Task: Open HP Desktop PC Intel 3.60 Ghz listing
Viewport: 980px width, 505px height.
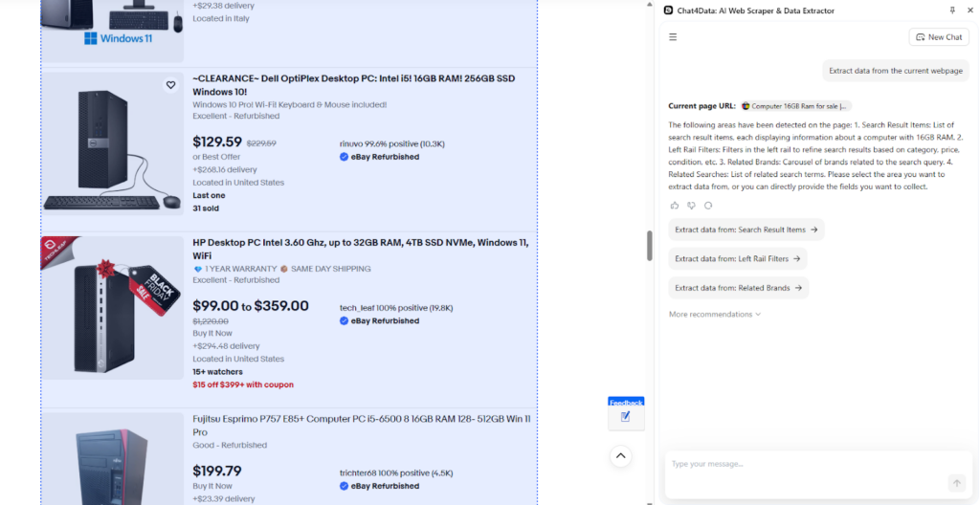Action: pos(361,249)
